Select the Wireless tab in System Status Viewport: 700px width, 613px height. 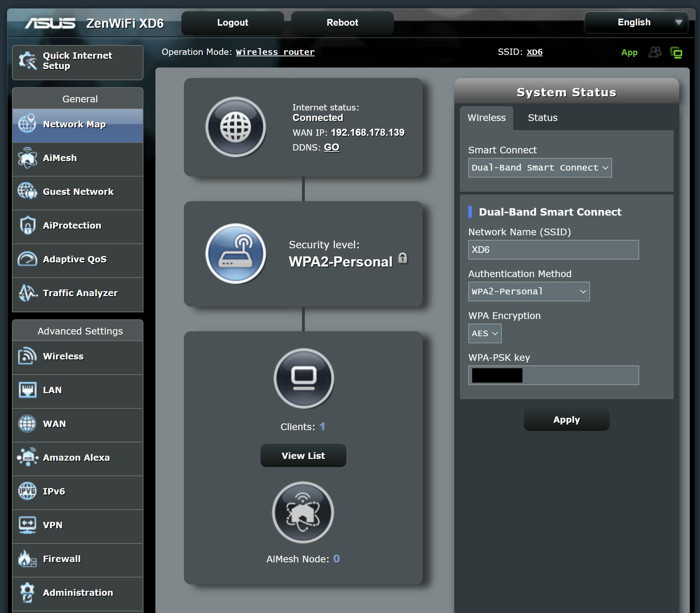(x=486, y=118)
